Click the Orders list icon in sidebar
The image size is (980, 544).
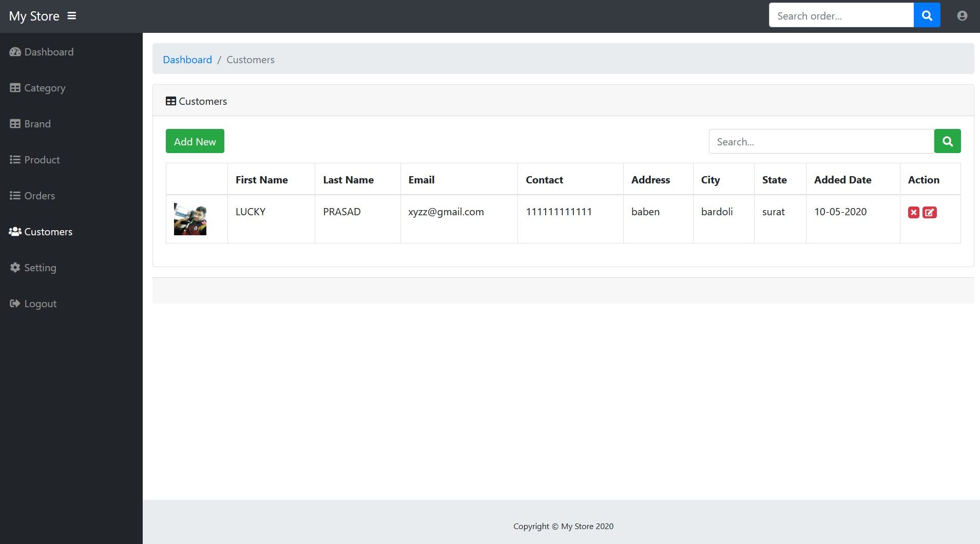(x=15, y=196)
